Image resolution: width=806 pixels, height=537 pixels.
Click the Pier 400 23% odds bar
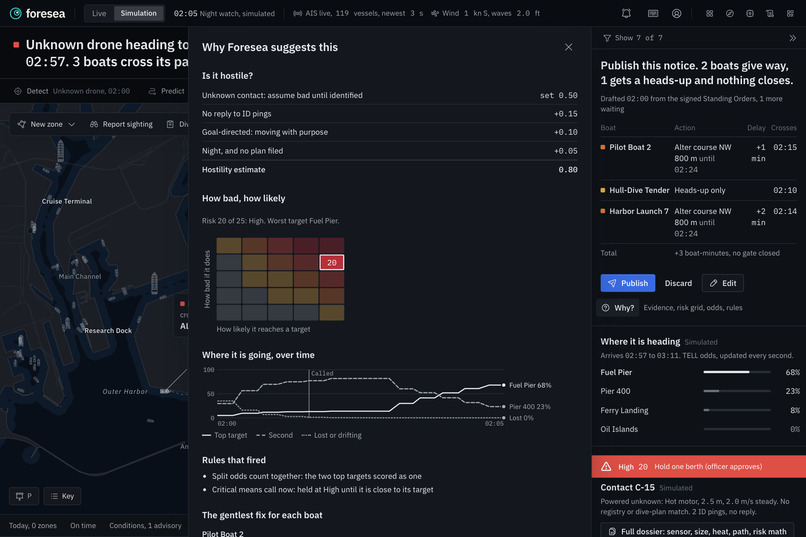pos(737,391)
